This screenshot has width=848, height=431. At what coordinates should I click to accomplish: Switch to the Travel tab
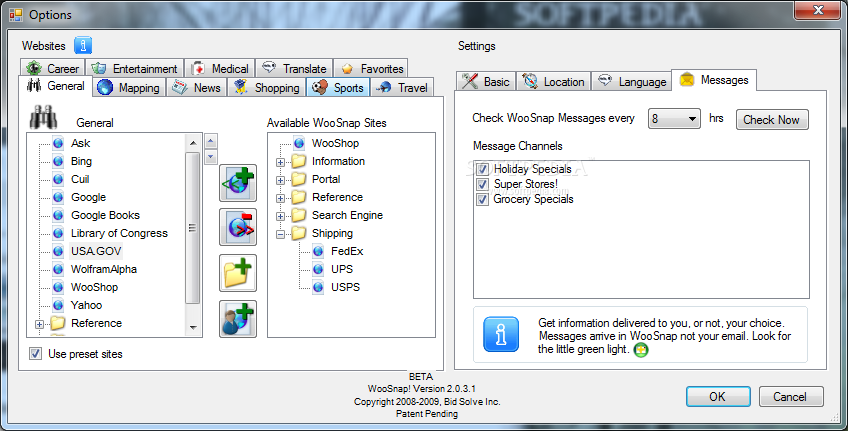[x=402, y=88]
